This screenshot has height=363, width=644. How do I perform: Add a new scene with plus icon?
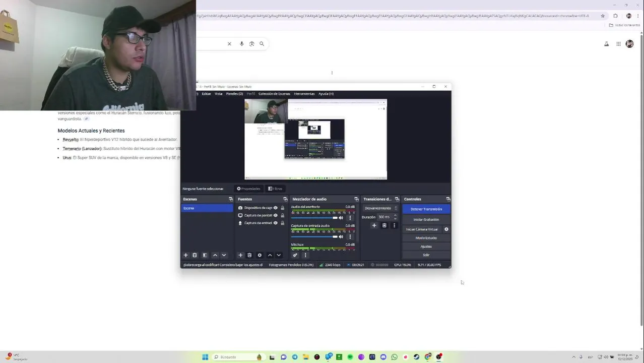tap(185, 255)
